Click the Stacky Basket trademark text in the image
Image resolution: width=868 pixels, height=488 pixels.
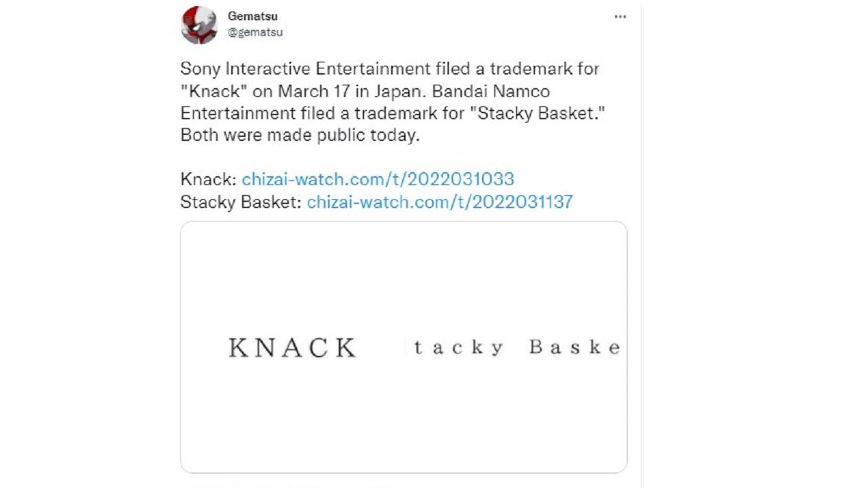[517, 348]
